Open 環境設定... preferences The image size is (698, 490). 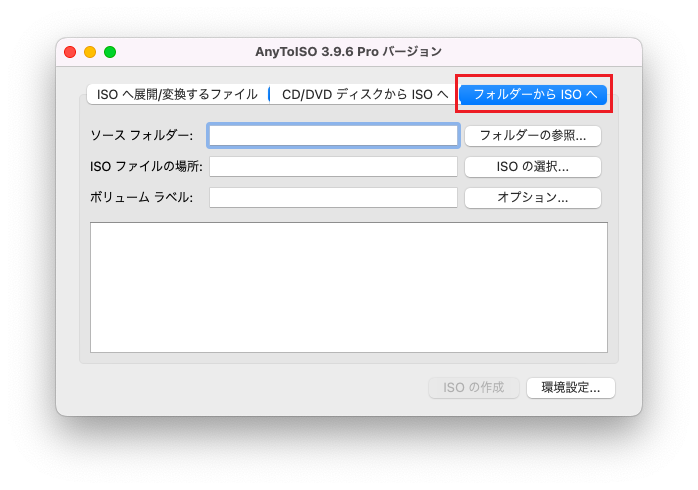click(x=571, y=388)
